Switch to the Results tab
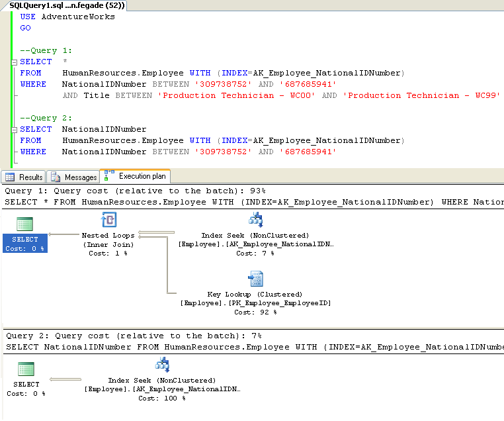504x421 pixels. pos(24,177)
